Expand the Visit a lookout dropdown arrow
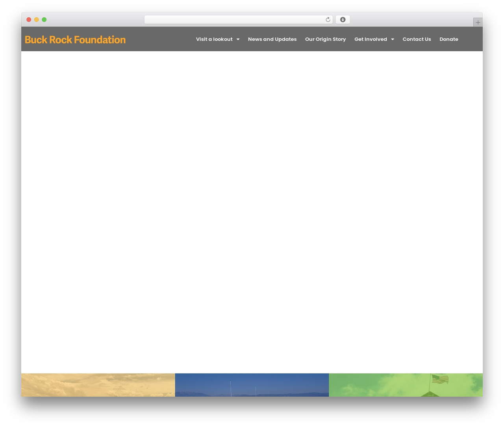Screen dimensions: 504x427 pos(238,39)
